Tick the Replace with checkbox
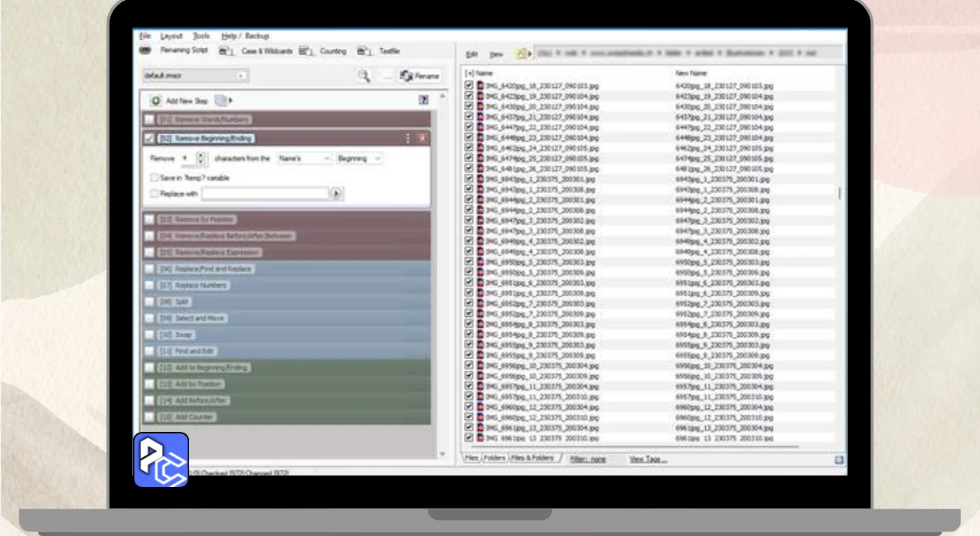The image size is (980, 536). (155, 194)
